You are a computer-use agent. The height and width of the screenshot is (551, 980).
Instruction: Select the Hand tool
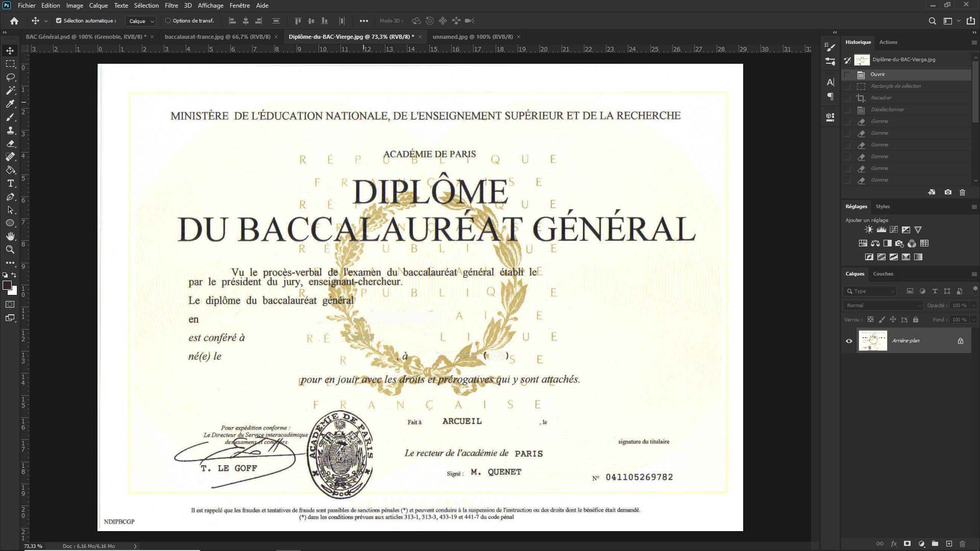(10, 236)
